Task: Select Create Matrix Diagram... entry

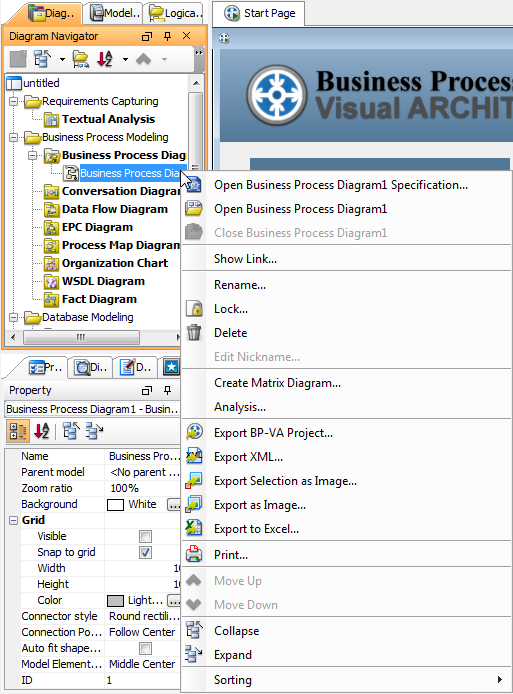Action: (x=277, y=383)
